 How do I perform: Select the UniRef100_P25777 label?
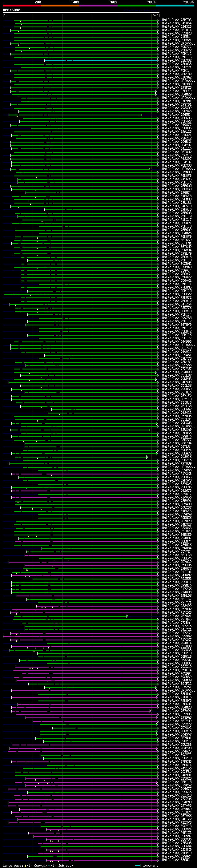pos(177,440)
